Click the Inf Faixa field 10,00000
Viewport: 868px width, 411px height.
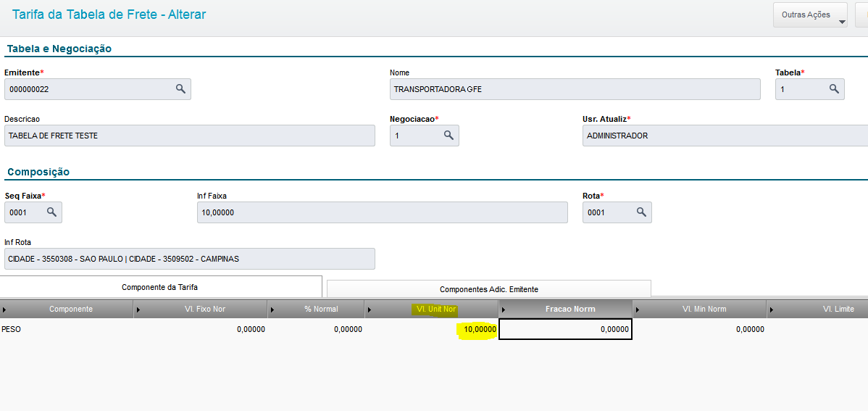pos(383,212)
